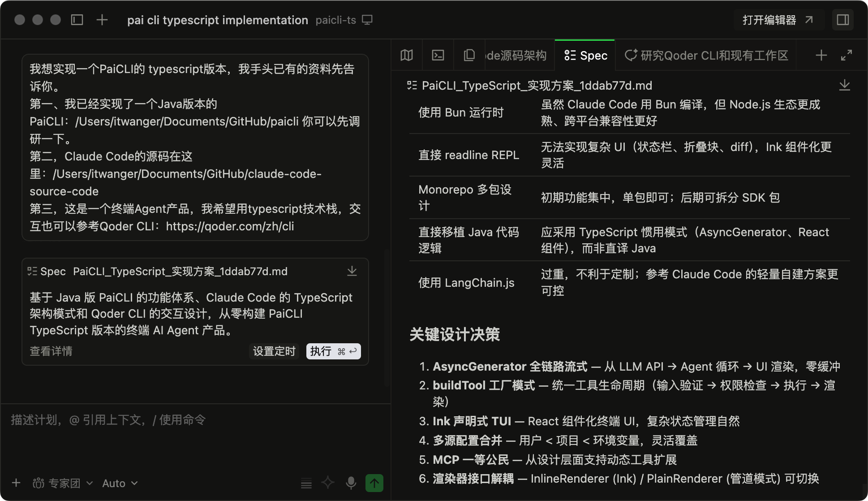
Task: Switch to 研究Qoder CLI和现有工作区 tab
Action: coord(706,56)
